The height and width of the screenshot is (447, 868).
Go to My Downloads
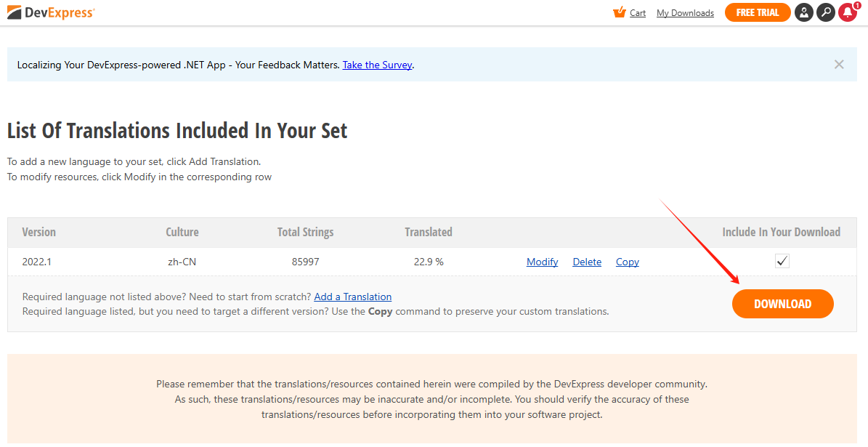(x=685, y=13)
